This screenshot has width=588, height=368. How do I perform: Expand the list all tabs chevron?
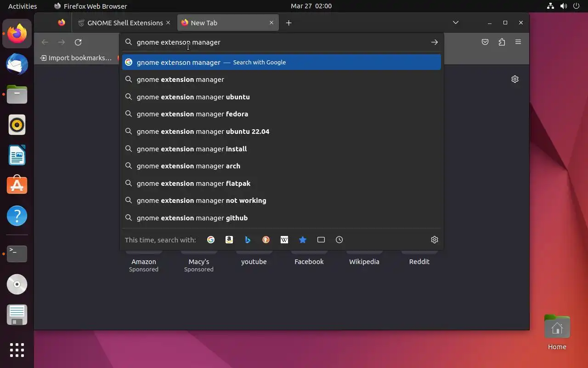click(456, 23)
